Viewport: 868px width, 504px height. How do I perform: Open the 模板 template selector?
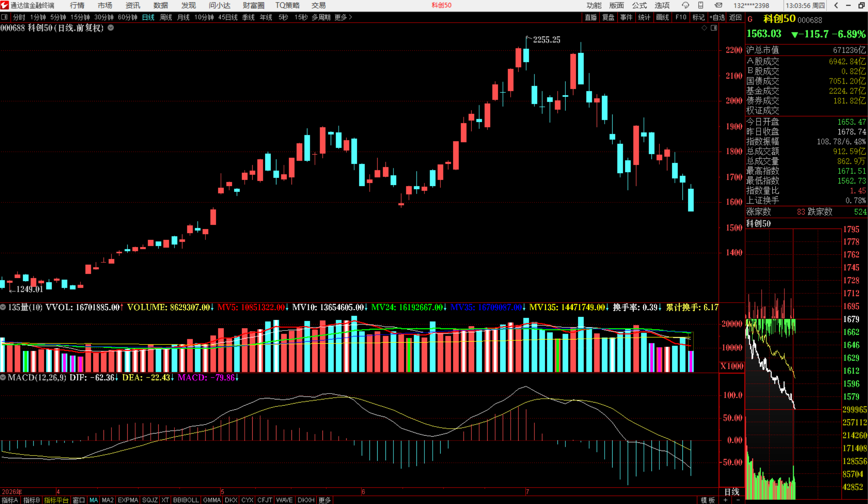(x=708, y=500)
